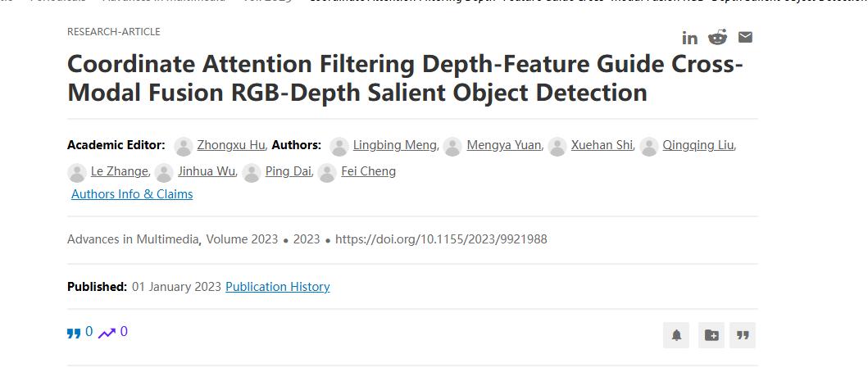Click the purple downloads trend icon

point(107,333)
